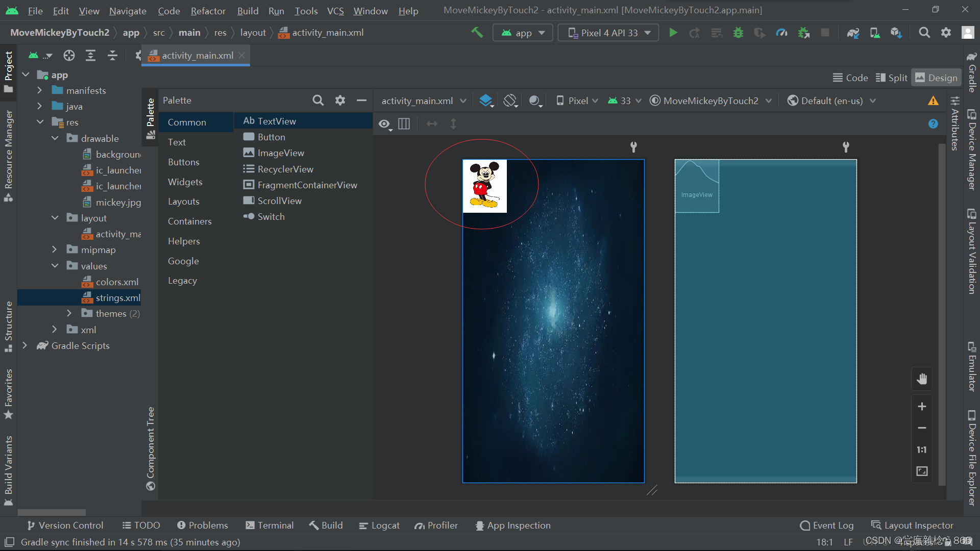Click Expand All icon in Project panel
Viewport: 980px width, 551px height.
click(x=90, y=55)
